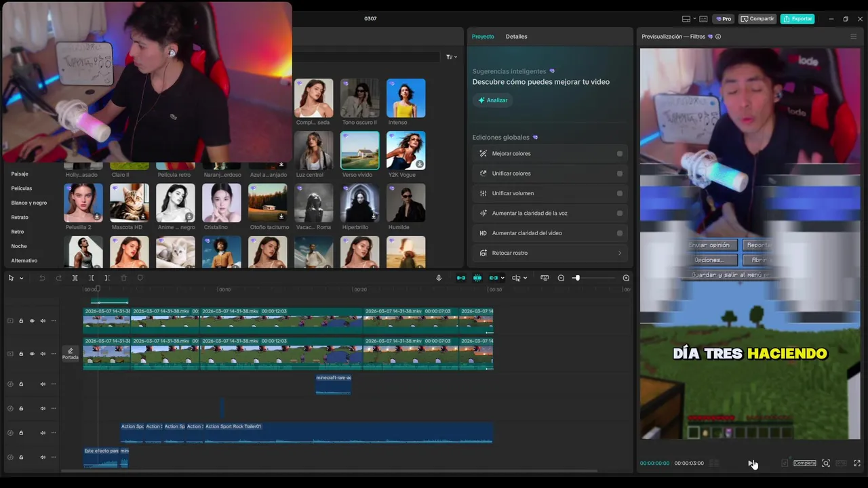Trim the clip left of the playhead
868x488 pixels.
click(92, 278)
